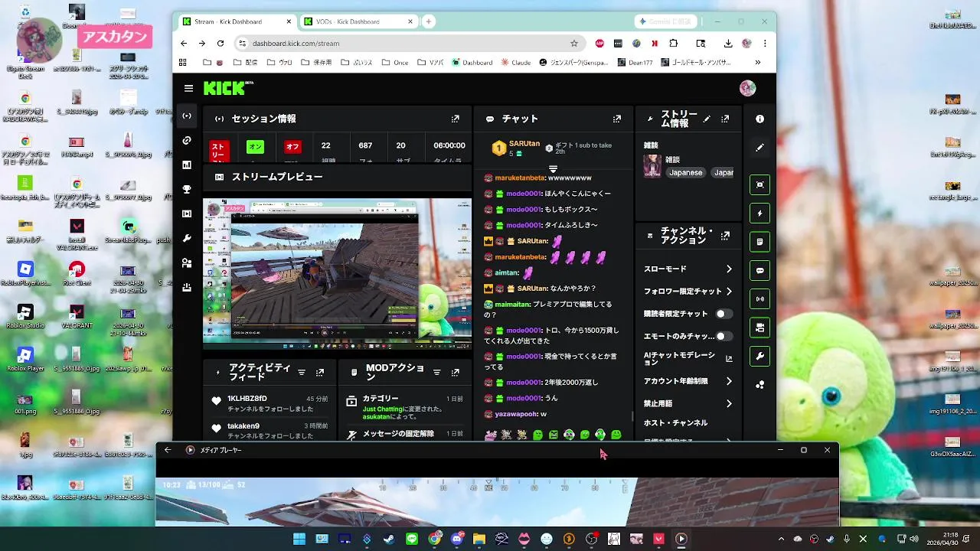The image size is (980, 551).
Task: Go back in the Media Player window
Action: (168, 450)
